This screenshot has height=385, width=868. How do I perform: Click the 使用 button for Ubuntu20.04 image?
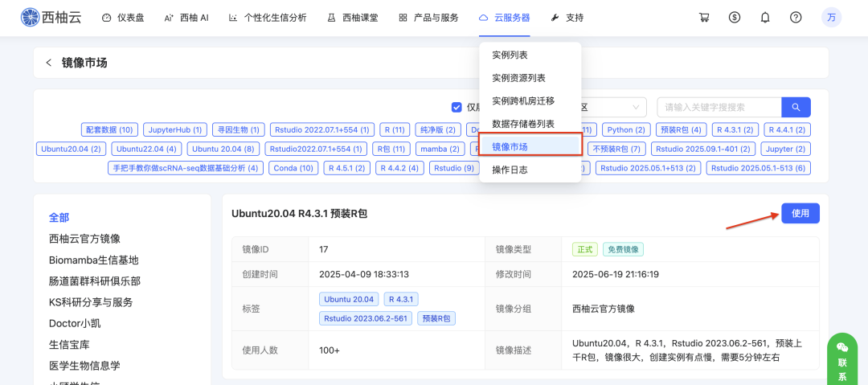point(800,213)
